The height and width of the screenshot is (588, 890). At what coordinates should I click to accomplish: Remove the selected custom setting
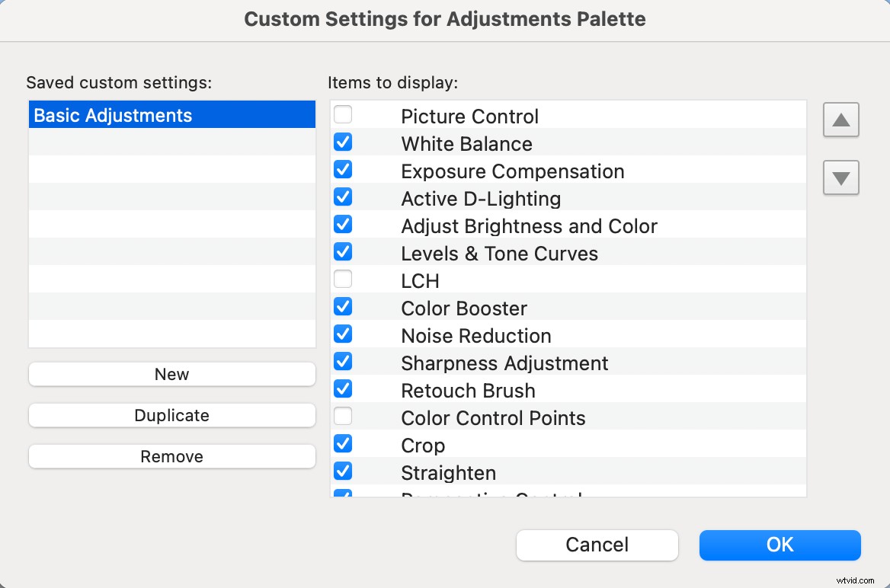click(x=171, y=456)
